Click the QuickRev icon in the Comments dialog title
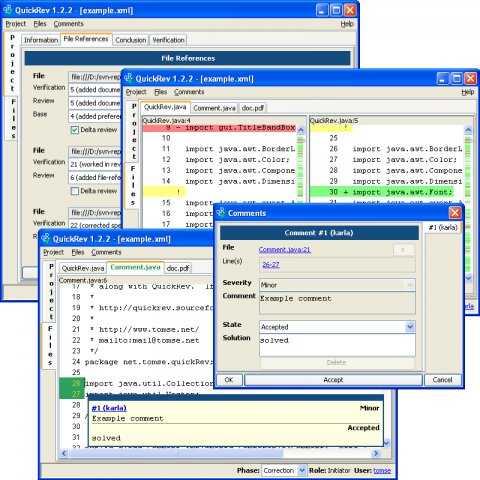The height and width of the screenshot is (480, 480). click(221, 213)
